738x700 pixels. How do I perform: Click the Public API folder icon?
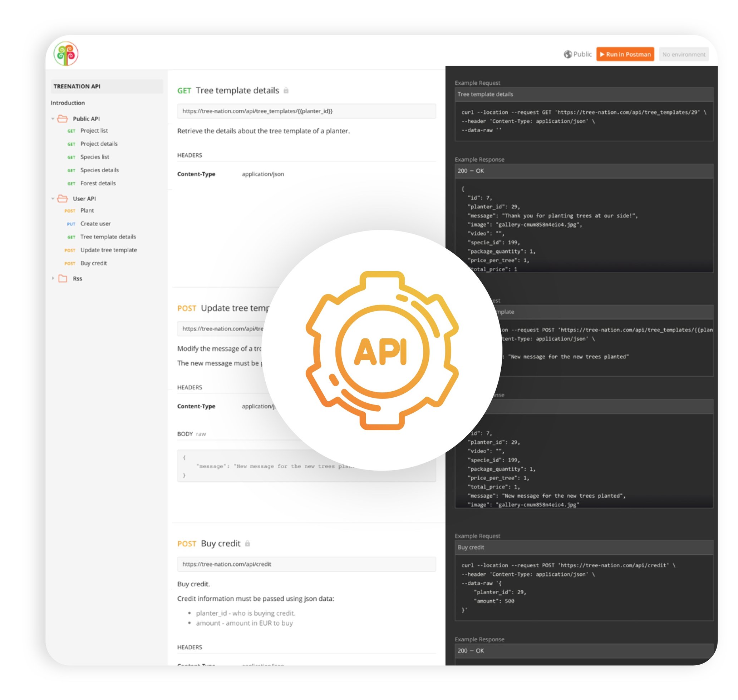tap(63, 119)
